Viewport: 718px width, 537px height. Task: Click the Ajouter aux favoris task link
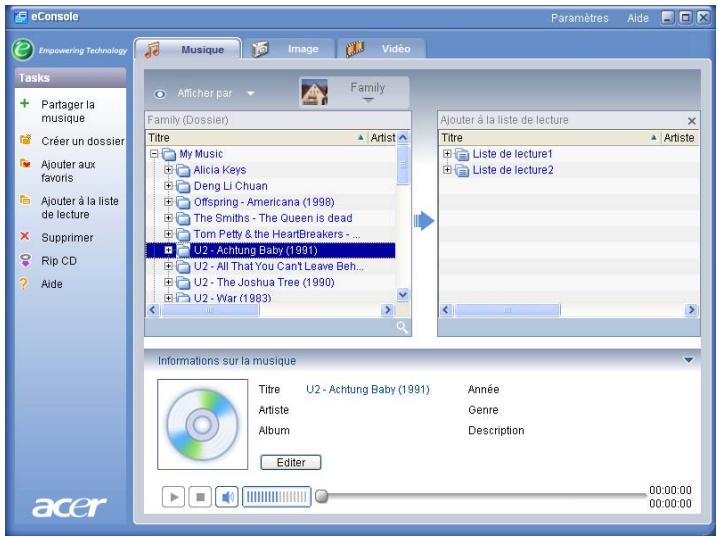(68, 171)
